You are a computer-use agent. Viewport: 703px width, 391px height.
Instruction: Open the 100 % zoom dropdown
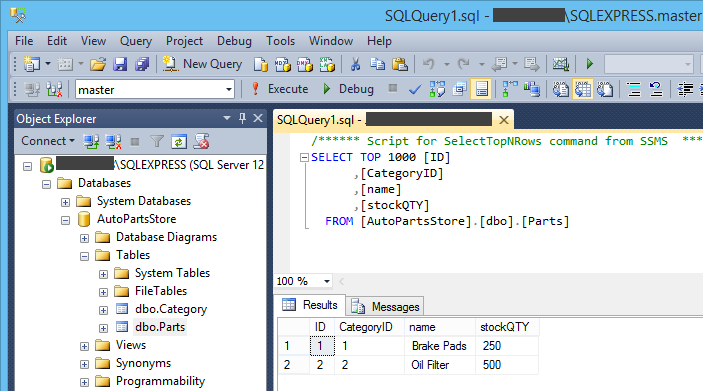[327, 282]
